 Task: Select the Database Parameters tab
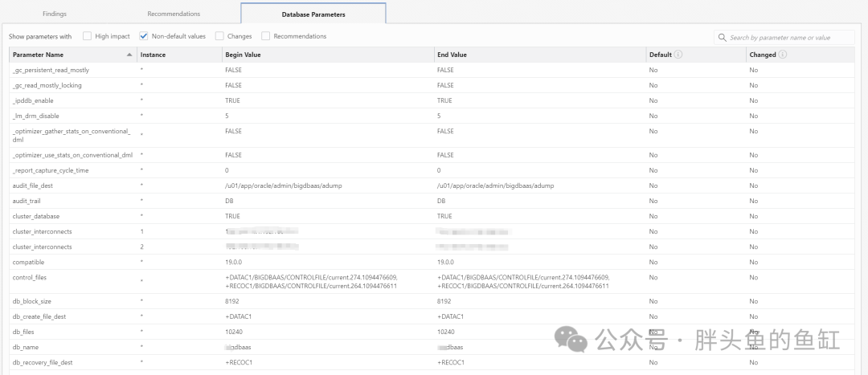coord(313,14)
